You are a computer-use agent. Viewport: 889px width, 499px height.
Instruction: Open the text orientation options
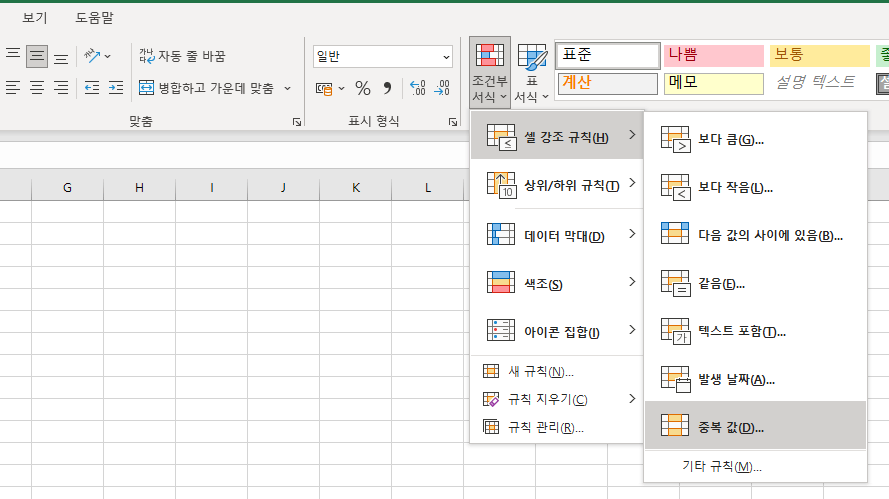(x=97, y=56)
